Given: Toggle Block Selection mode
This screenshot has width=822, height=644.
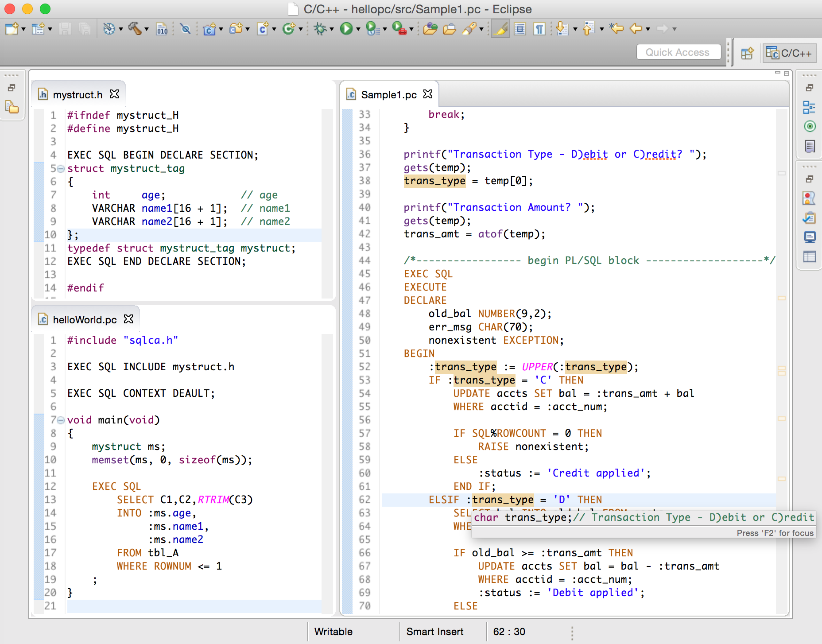Looking at the screenshot, I should point(520,29).
